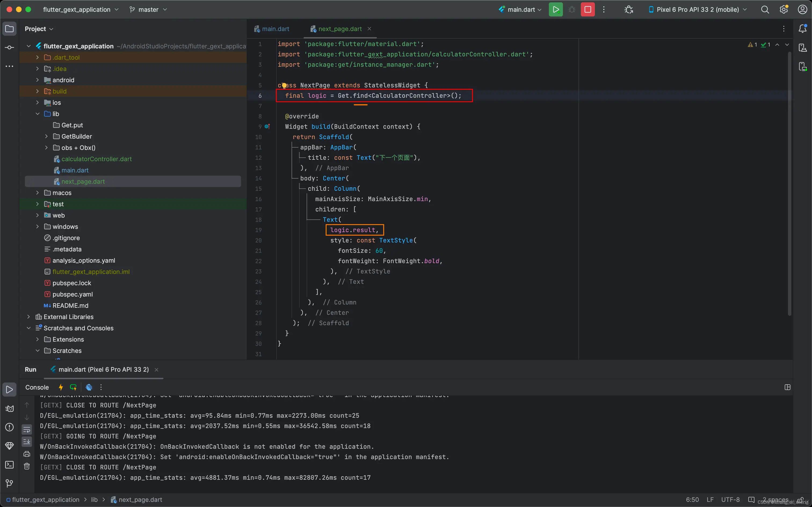The image size is (812, 507).
Task: Toggle soft-wrap in the console
Action: click(27, 430)
